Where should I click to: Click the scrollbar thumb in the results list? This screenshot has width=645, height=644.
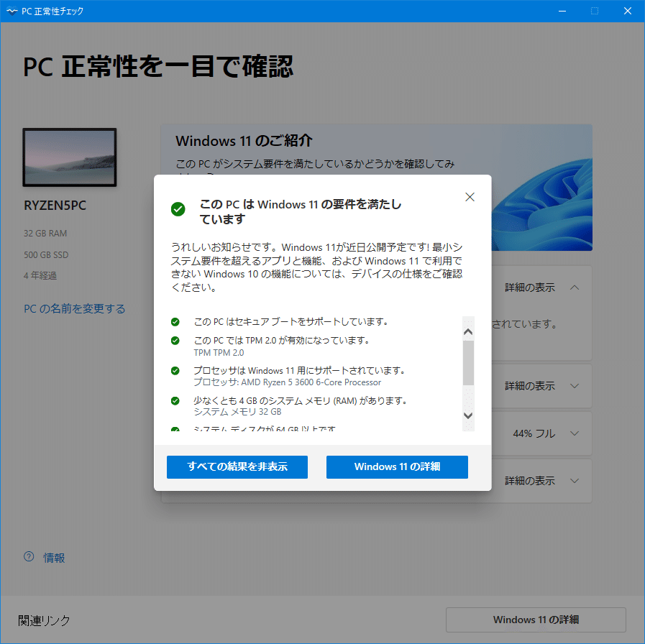[468, 363]
